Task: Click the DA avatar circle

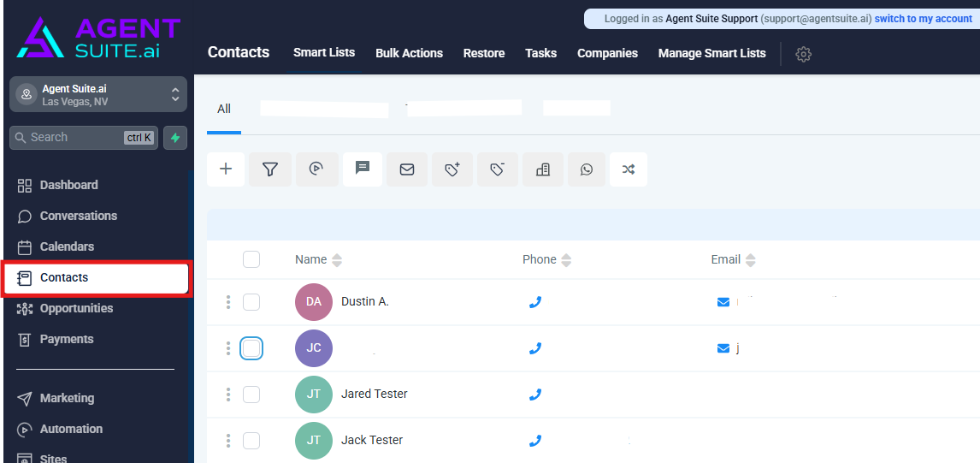Action: [x=314, y=302]
